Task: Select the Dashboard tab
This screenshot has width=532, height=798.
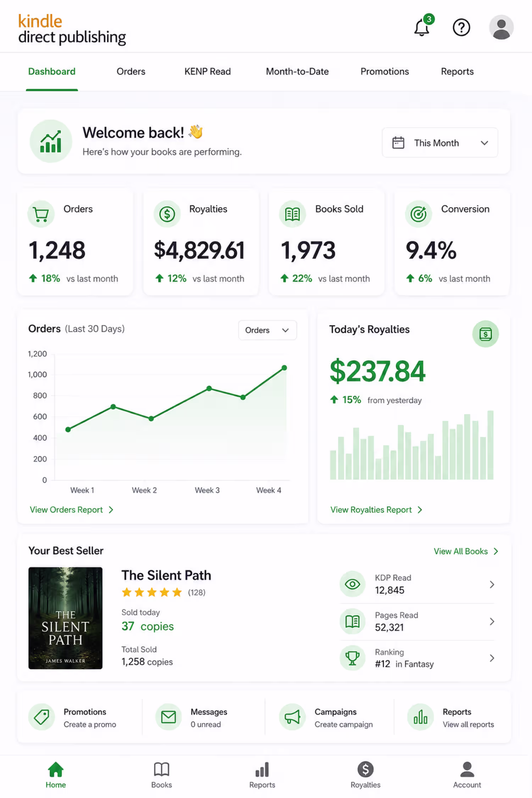Action: tap(52, 72)
